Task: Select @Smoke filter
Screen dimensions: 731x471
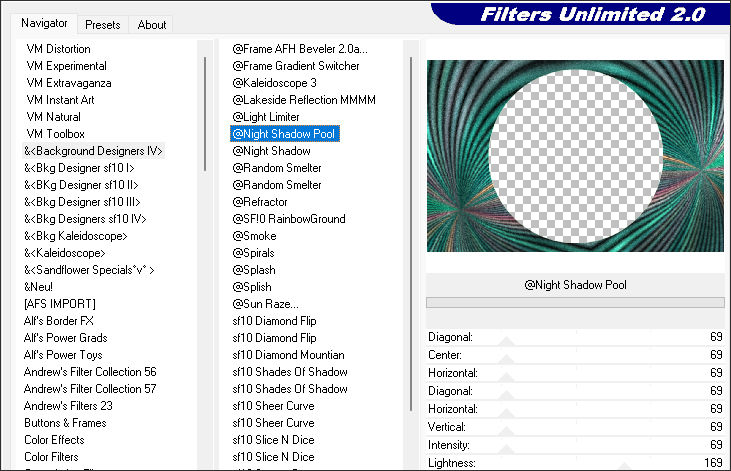Action: coord(254,236)
